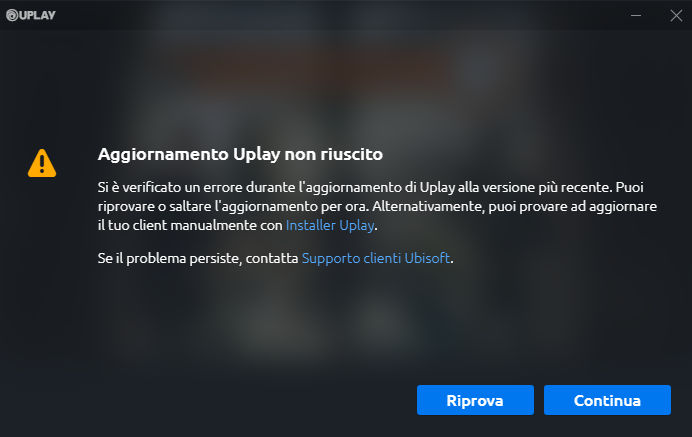Click the Uplay swirl logo icon
Screen dimensions: 692x437
(x=12, y=15)
